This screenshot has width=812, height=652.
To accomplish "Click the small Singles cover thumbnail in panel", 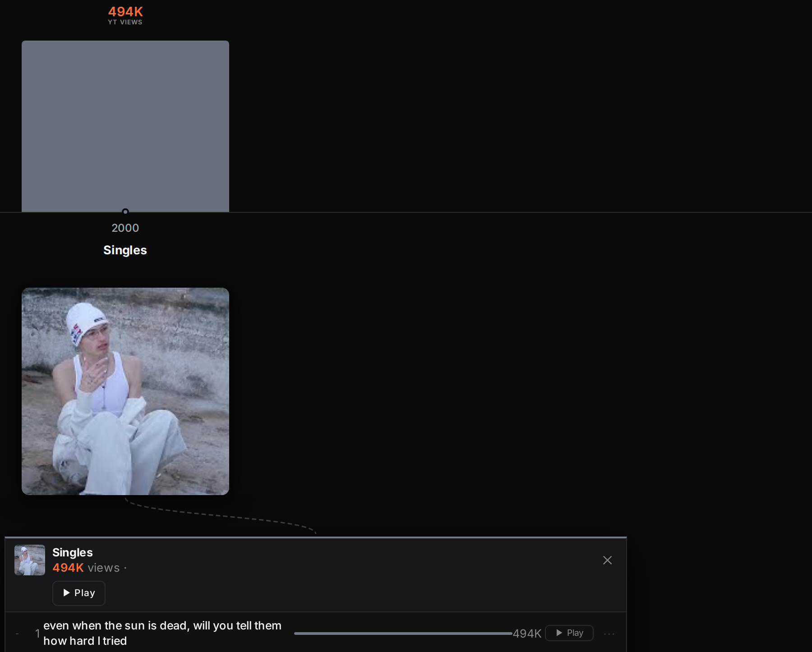I will coord(30,560).
